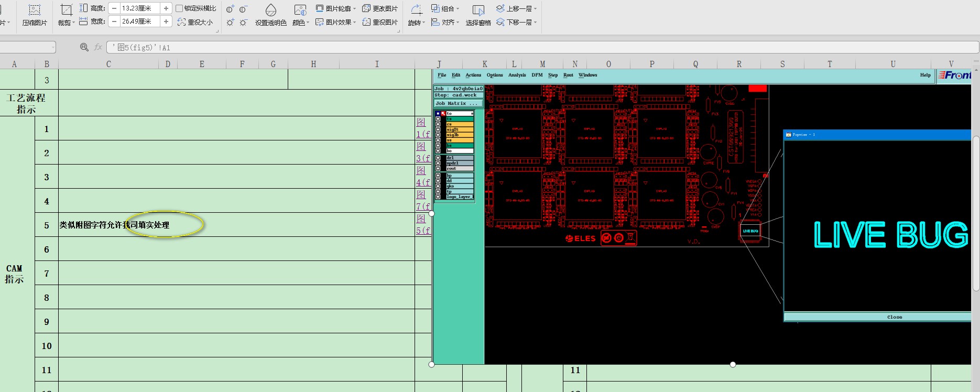Image resolution: width=980 pixels, height=392 pixels.
Task: Open the Selection Pane (选择窗格)
Action: tap(478, 15)
